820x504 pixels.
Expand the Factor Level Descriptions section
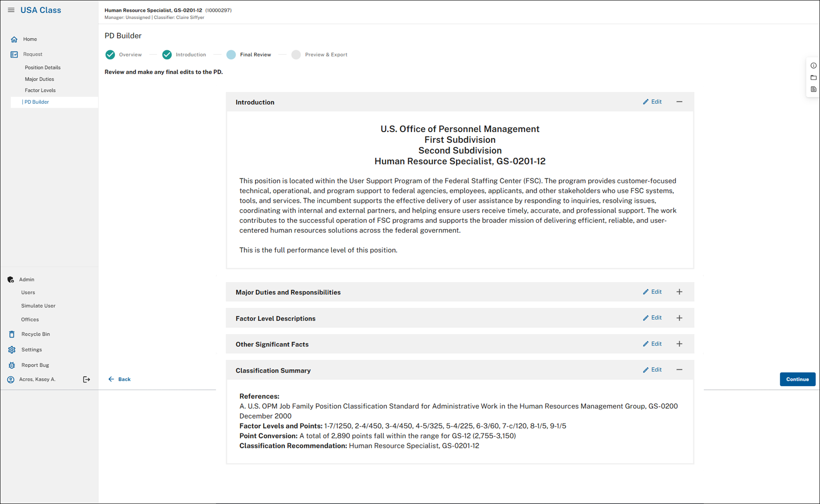(x=679, y=318)
